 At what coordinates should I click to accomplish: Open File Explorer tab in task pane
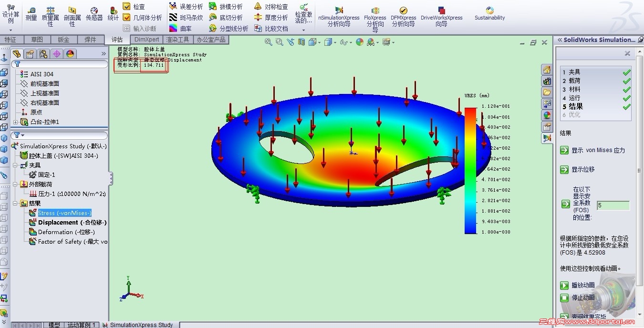coord(547,92)
